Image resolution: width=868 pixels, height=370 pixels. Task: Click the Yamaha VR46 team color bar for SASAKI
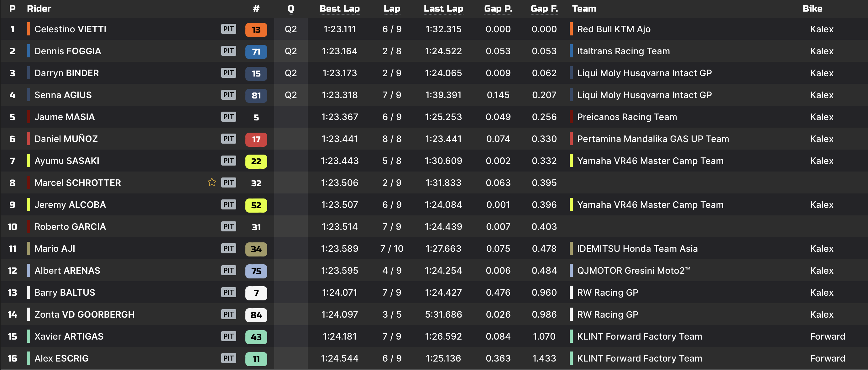(571, 161)
